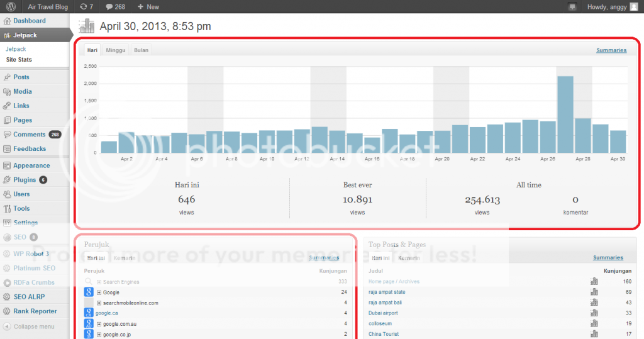The width and height of the screenshot is (644, 339).
Task: Open stats chart icon for Dubai airport
Action: (x=594, y=313)
